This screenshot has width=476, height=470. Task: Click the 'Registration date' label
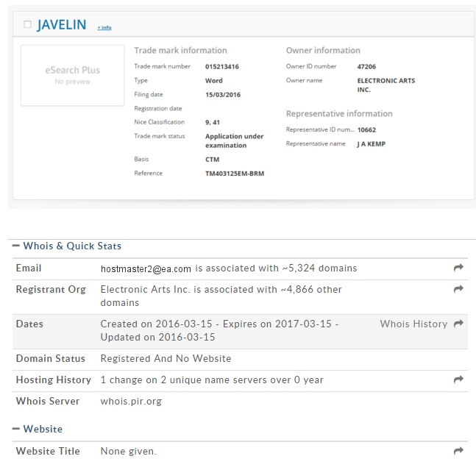[158, 108]
